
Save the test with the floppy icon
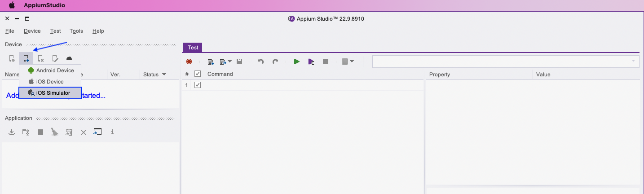240,62
